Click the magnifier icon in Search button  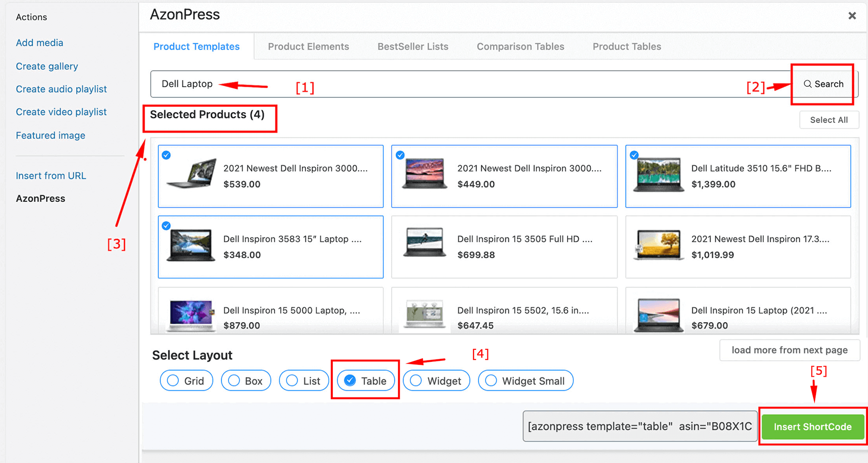pos(807,84)
